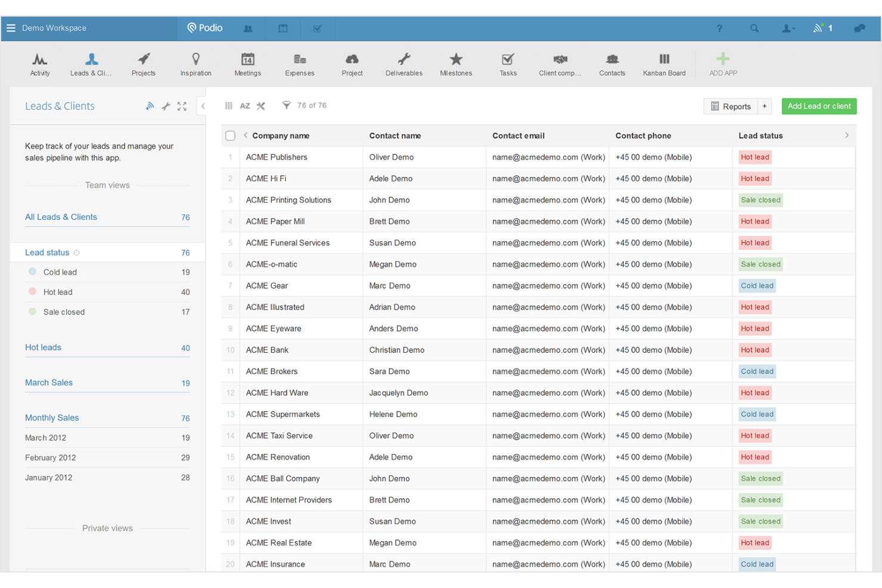Open app settings wrench icon
882x588 pixels.
tap(166, 106)
